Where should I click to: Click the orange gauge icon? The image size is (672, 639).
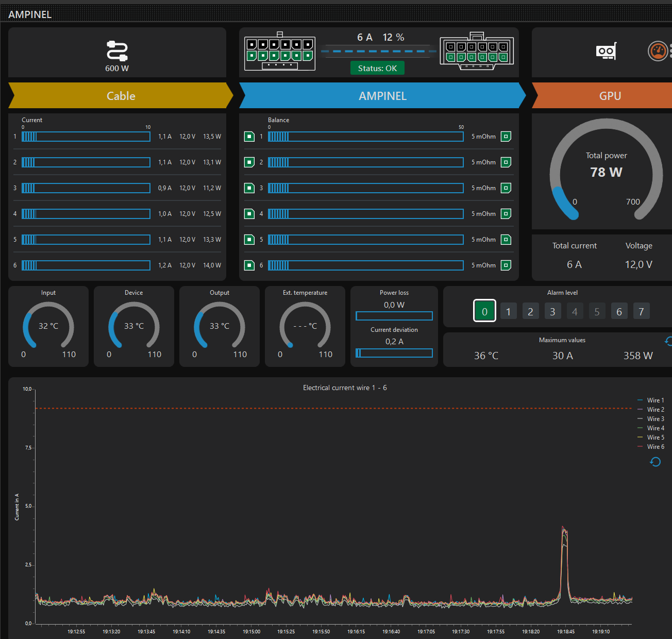point(657,51)
